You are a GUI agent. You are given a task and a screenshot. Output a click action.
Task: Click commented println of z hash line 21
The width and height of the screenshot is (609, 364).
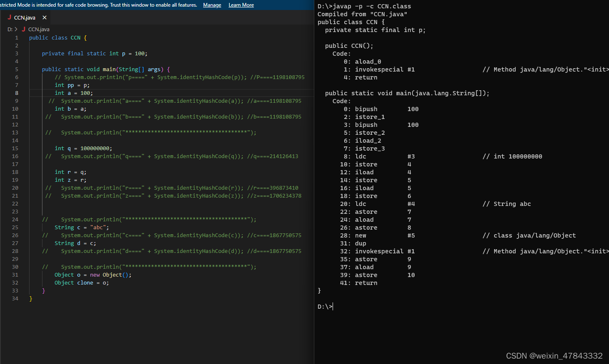point(173,196)
